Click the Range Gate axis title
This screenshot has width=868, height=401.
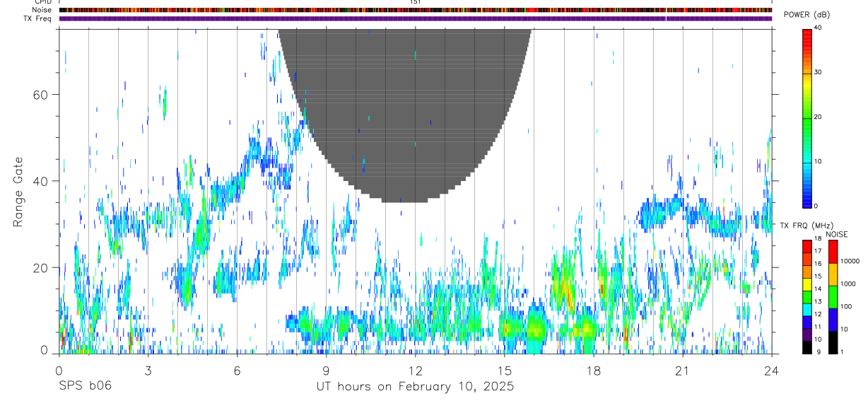point(19,192)
